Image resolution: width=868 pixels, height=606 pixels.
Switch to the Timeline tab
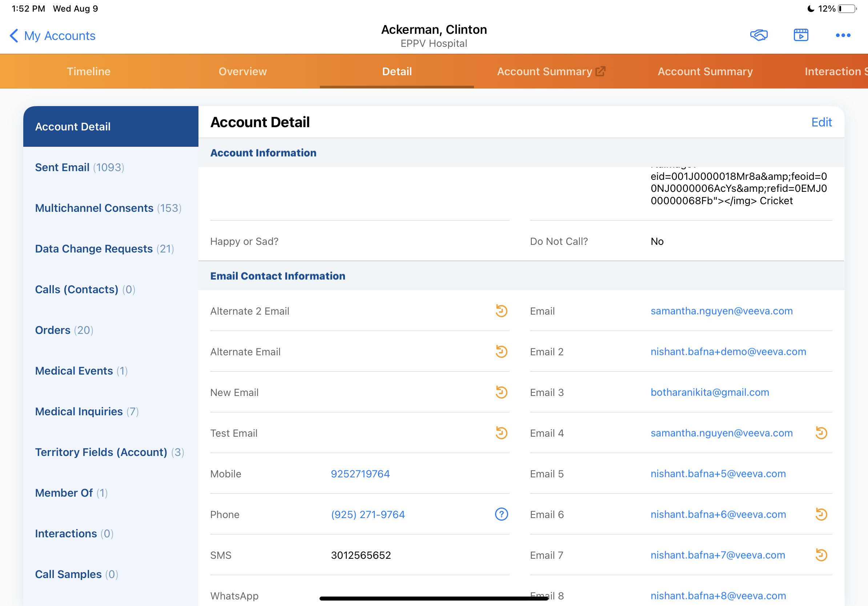[x=88, y=72]
